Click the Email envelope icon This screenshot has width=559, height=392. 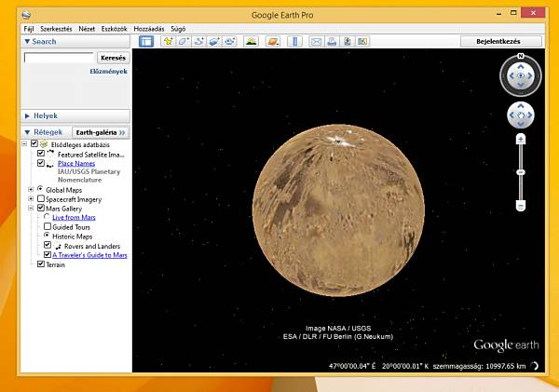tap(316, 41)
